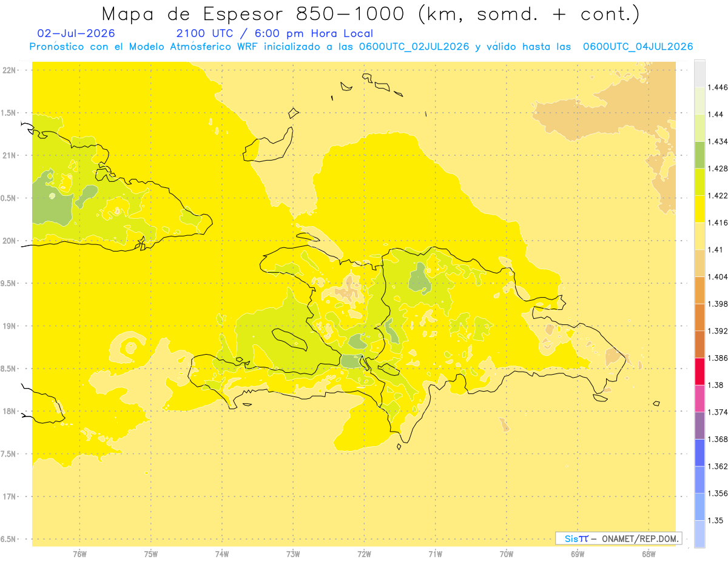Screen dimensions: 728x562
Task: Click the '72W' longitude label
Action: point(364,554)
